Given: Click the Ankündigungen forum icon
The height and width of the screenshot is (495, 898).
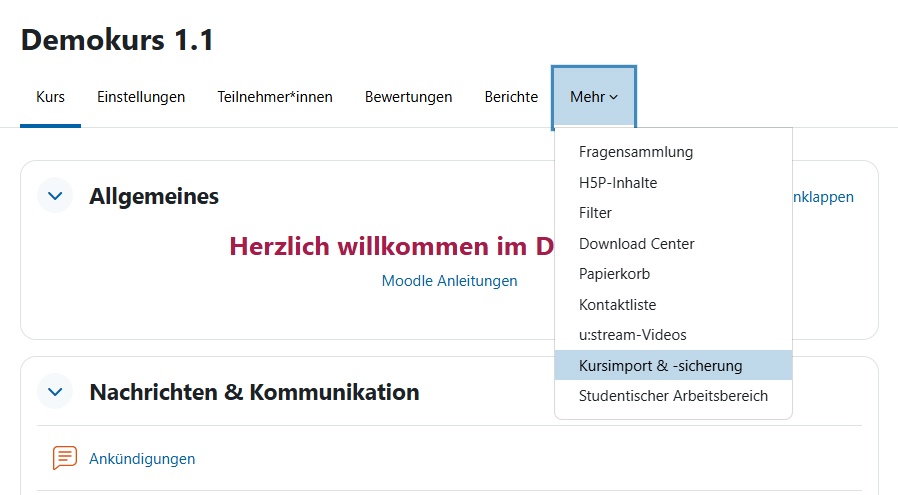Looking at the screenshot, I should [65, 458].
